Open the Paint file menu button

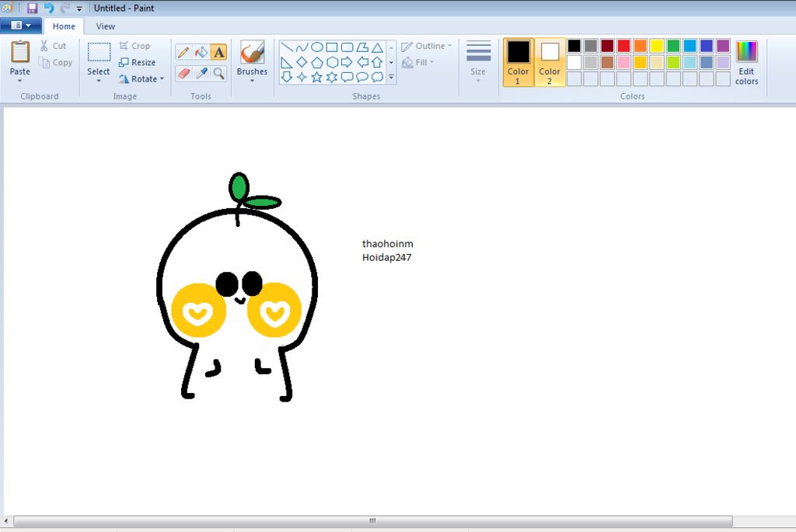(20, 26)
